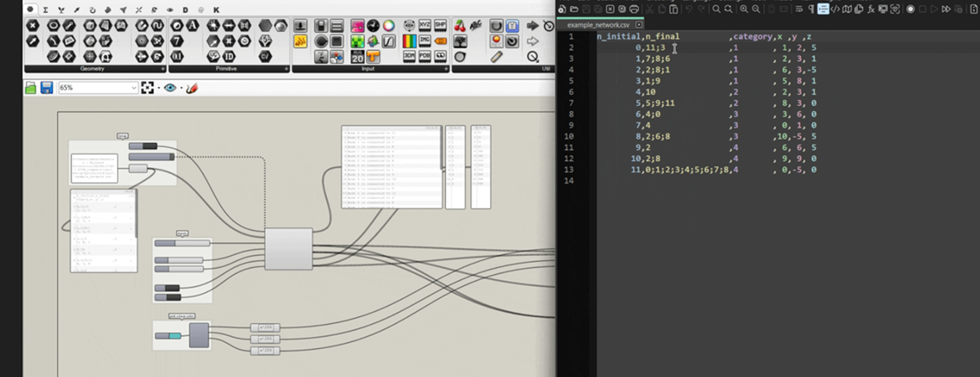Screen dimensions: 980x377
Task: Click the Print icon in Notepad++
Action: (x=634, y=9)
